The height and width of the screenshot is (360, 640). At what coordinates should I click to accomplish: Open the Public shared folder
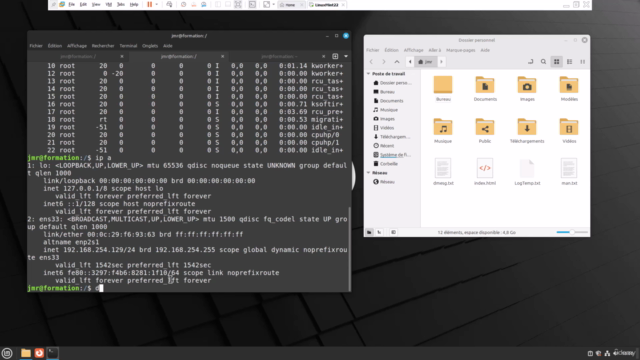pyautogui.click(x=485, y=131)
